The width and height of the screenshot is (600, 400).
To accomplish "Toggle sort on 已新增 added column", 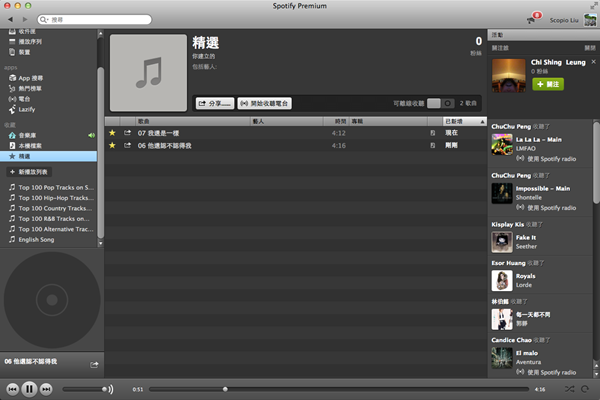I will click(x=465, y=121).
